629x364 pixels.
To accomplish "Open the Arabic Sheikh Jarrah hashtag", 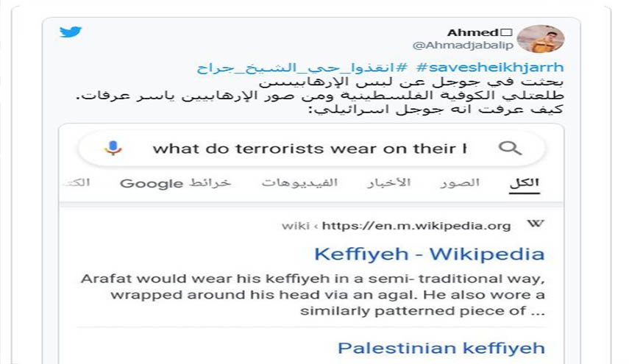I will coord(302,68).
